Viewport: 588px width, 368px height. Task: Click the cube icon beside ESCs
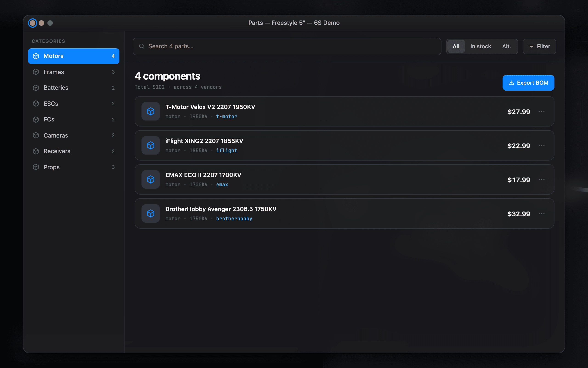click(x=36, y=104)
